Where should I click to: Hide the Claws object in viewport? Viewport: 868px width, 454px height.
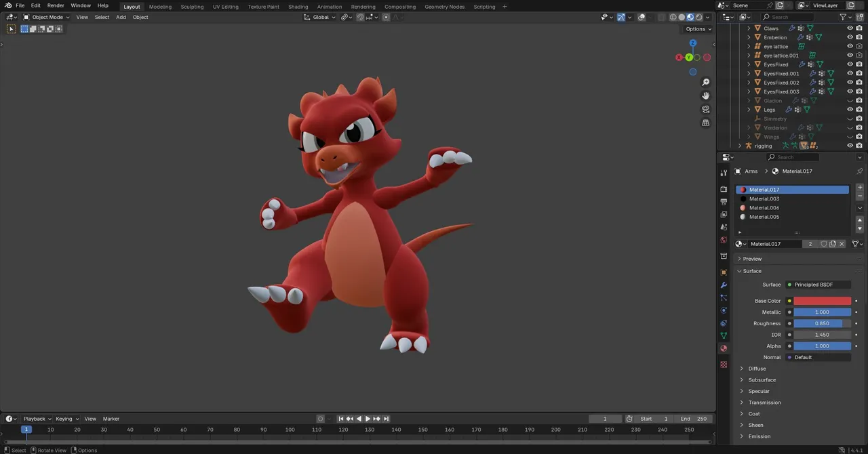pos(850,28)
